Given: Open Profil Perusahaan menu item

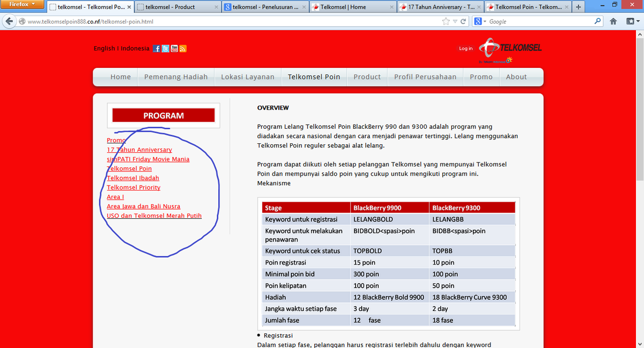Looking at the screenshot, I should 425,77.
